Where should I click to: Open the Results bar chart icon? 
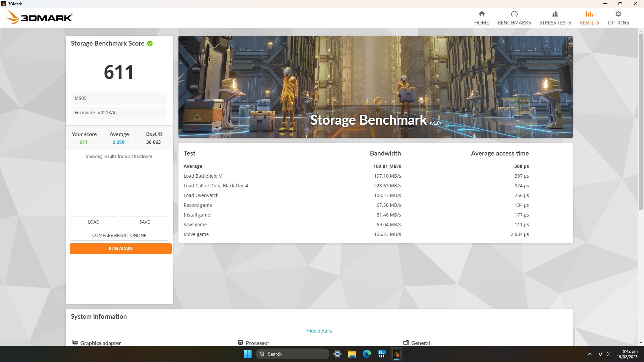(x=589, y=14)
